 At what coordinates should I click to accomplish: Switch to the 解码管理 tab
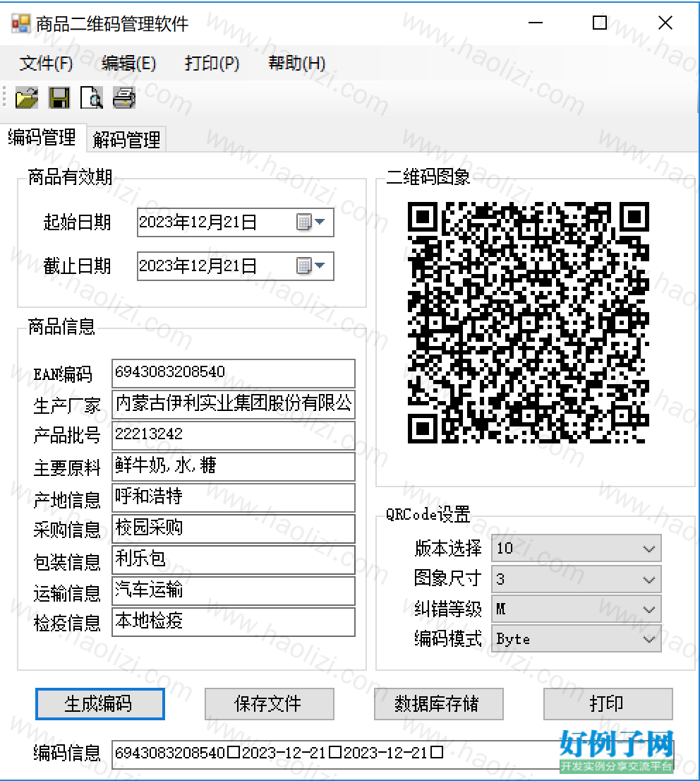click(126, 140)
